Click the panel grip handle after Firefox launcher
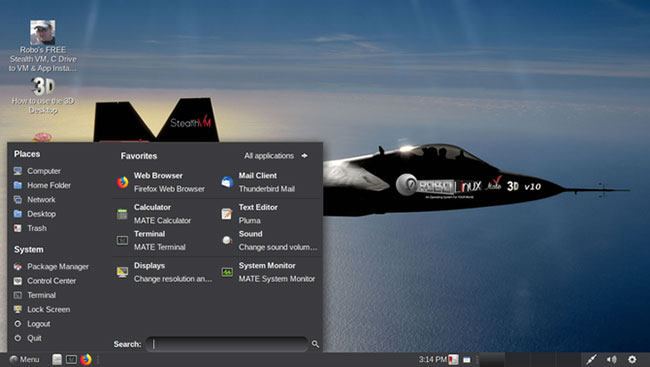Screen dimensions: 650x367 coord(98,360)
